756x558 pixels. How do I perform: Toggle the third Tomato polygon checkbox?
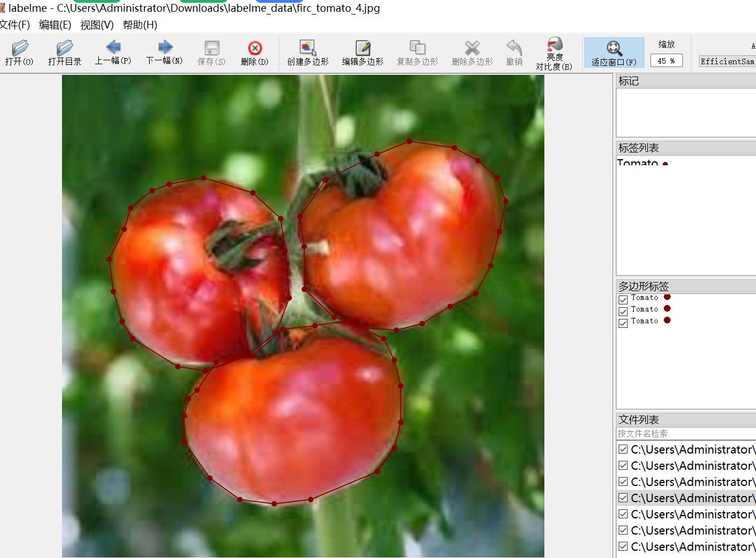pos(623,323)
